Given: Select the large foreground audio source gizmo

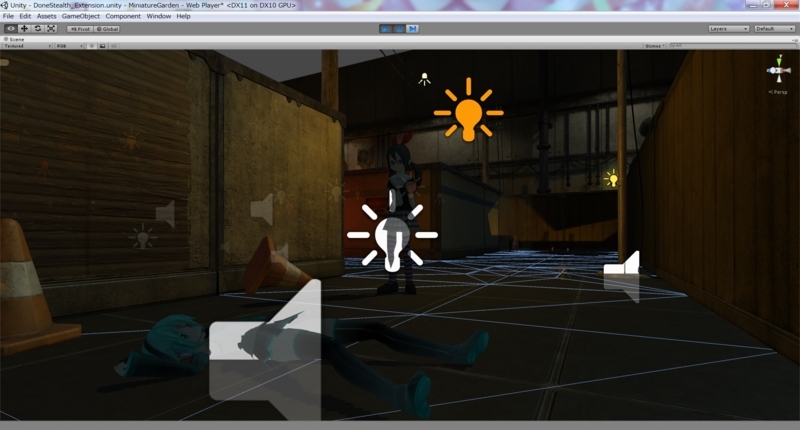Looking at the screenshot, I should tap(265, 350).
